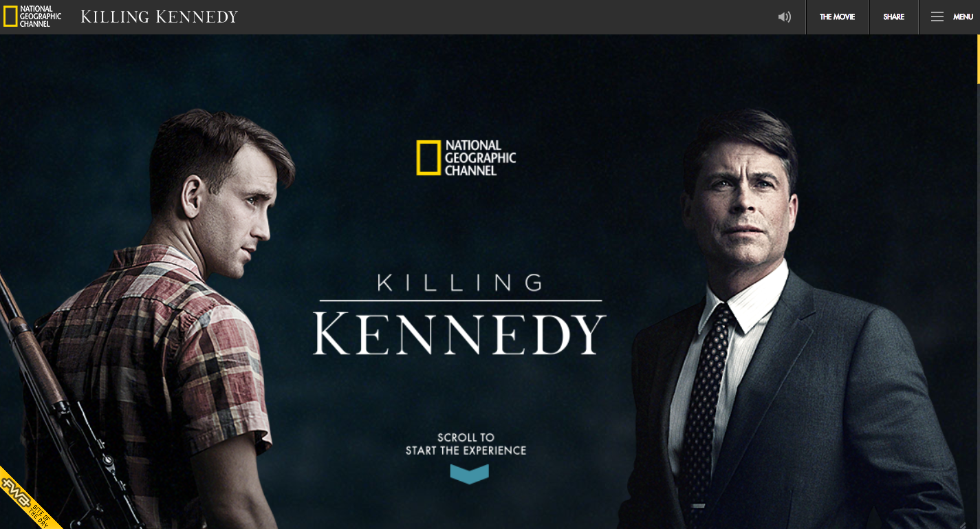This screenshot has height=529, width=980.
Task: Click the large KENNEDY title word
Action: point(459,334)
